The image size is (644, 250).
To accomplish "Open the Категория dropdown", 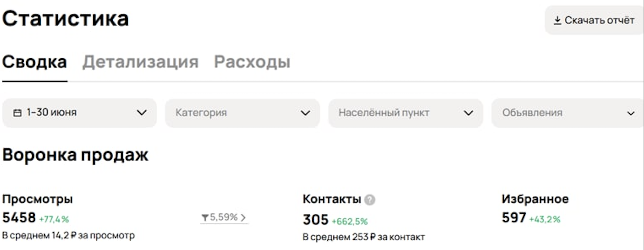I will point(242,113).
